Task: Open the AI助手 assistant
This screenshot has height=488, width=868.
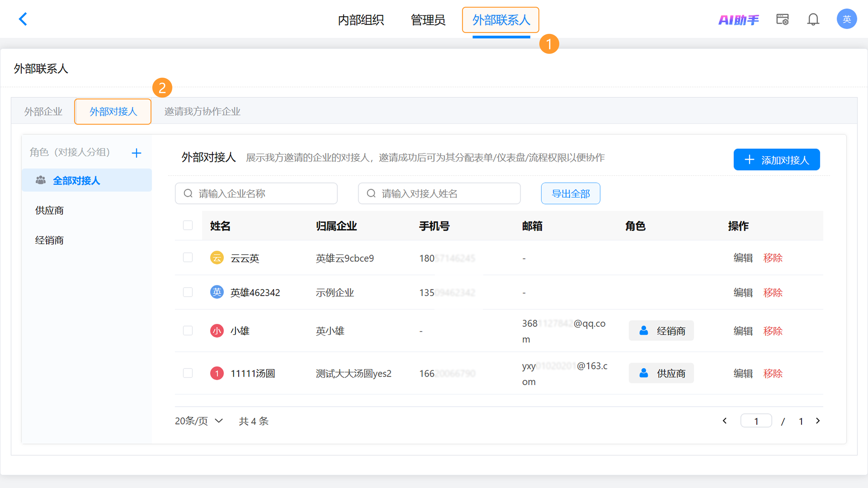Action: 739,20
